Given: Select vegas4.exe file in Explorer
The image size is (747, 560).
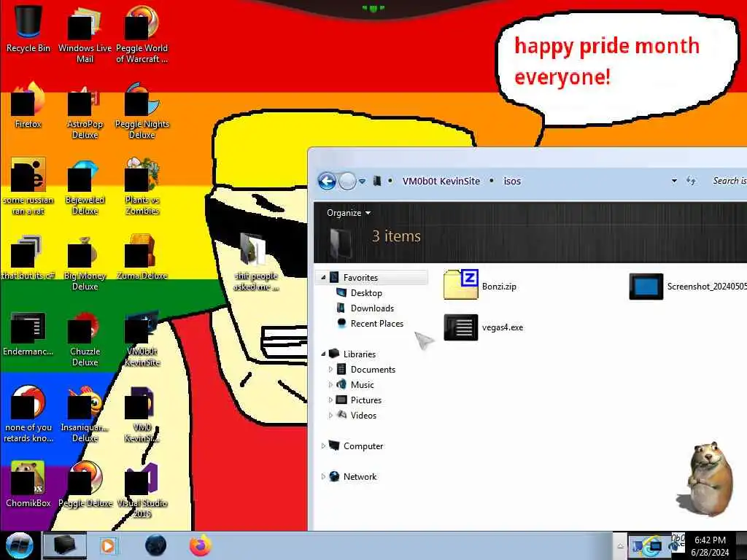Looking at the screenshot, I should 483,327.
